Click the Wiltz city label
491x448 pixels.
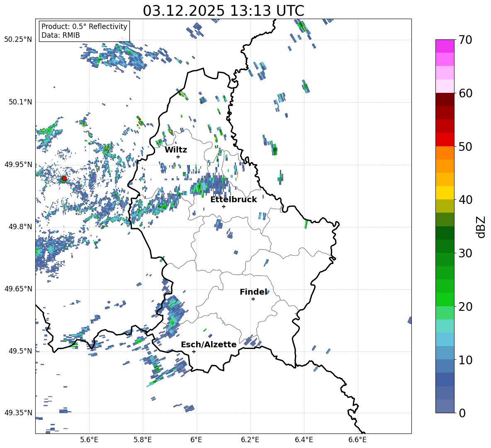pyautogui.click(x=176, y=150)
